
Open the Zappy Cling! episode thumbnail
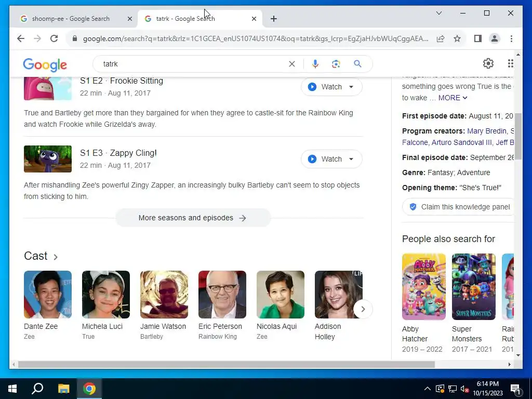coord(47,159)
